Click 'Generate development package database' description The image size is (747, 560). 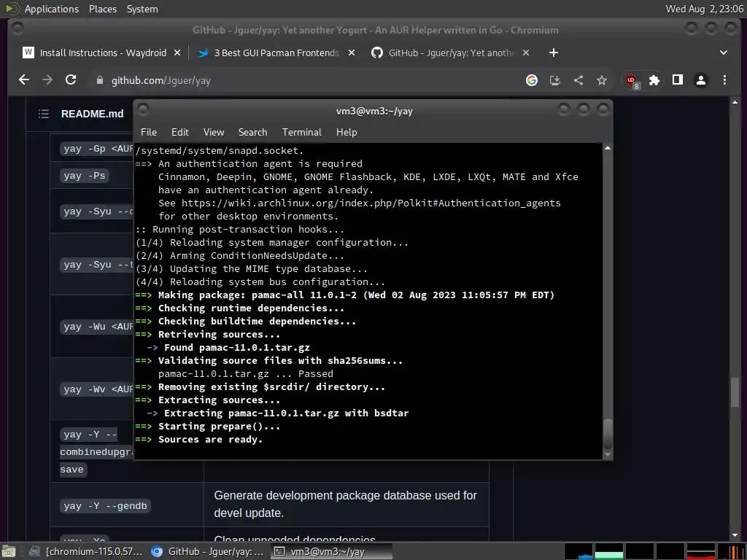coord(345,505)
